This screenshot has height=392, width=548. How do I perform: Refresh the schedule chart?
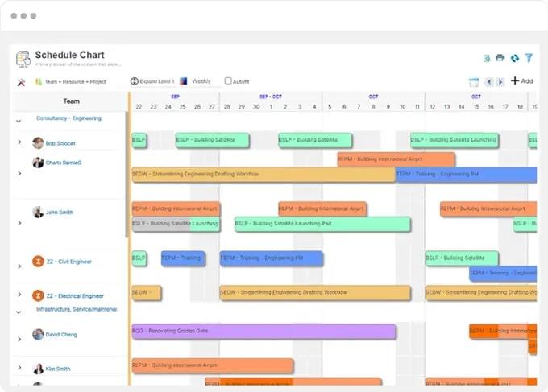coord(515,58)
